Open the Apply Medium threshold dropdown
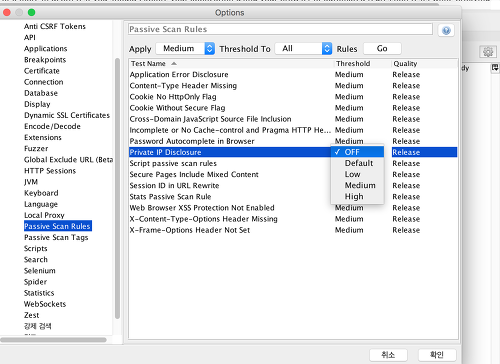500x364 pixels. [185, 49]
